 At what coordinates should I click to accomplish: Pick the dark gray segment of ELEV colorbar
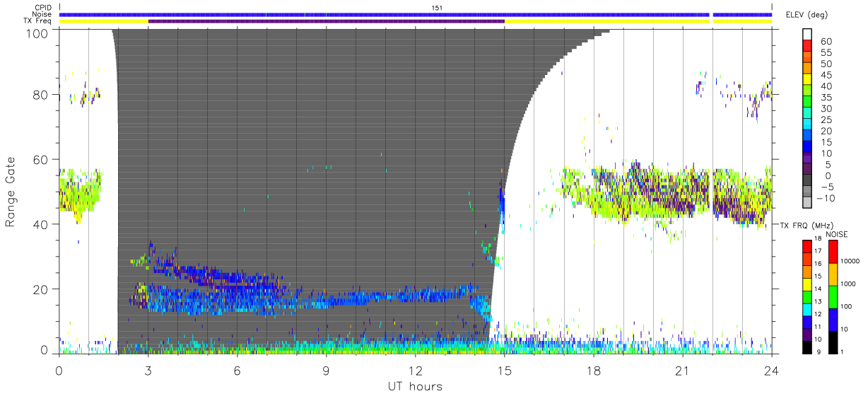tap(808, 181)
